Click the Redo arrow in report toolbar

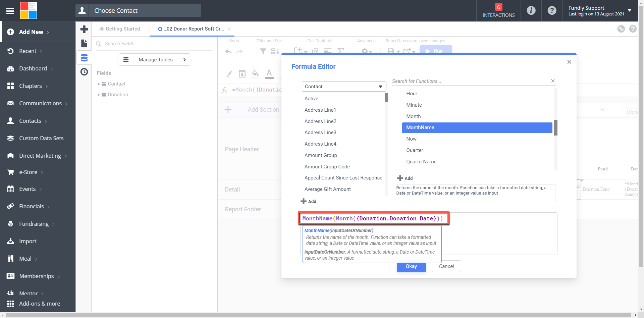coord(239,51)
